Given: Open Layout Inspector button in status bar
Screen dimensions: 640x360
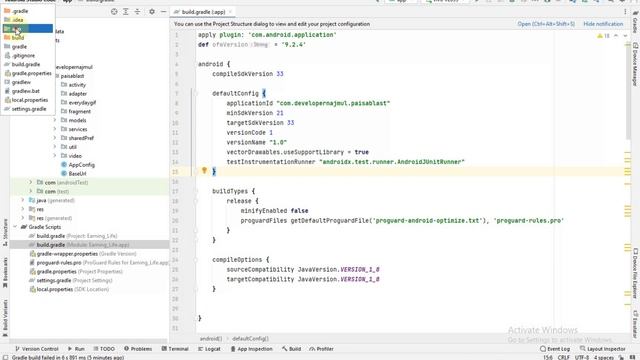Looking at the screenshot, I should click(602, 349).
